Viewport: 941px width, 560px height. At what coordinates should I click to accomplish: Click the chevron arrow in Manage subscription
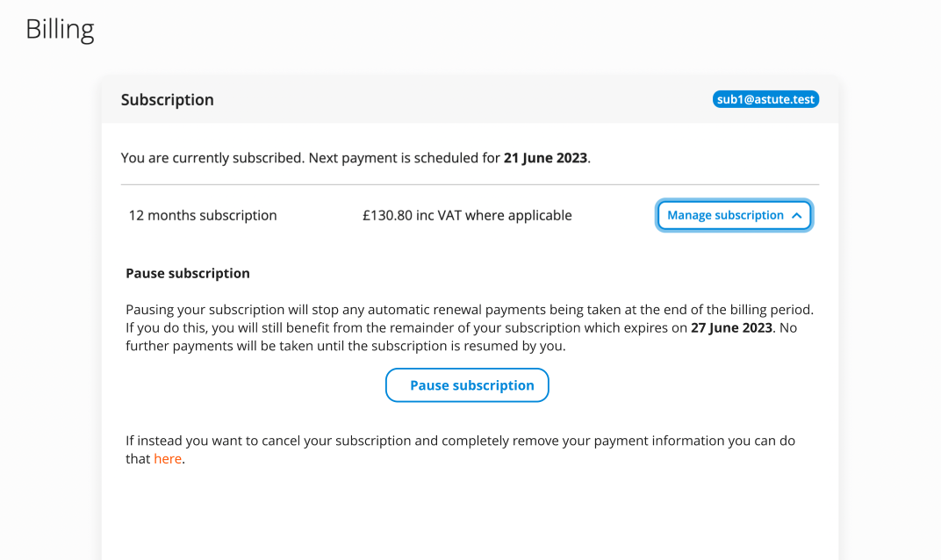[x=796, y=216]
